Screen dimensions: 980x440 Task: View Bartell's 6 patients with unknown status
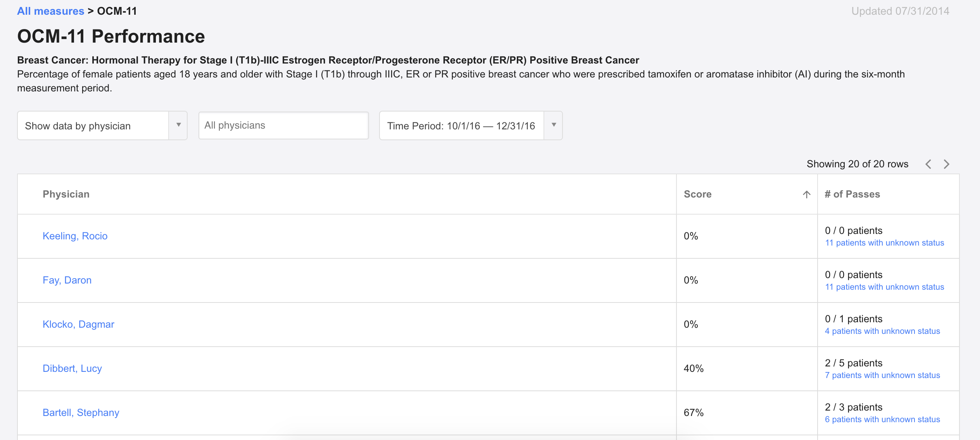coord(882,419)
